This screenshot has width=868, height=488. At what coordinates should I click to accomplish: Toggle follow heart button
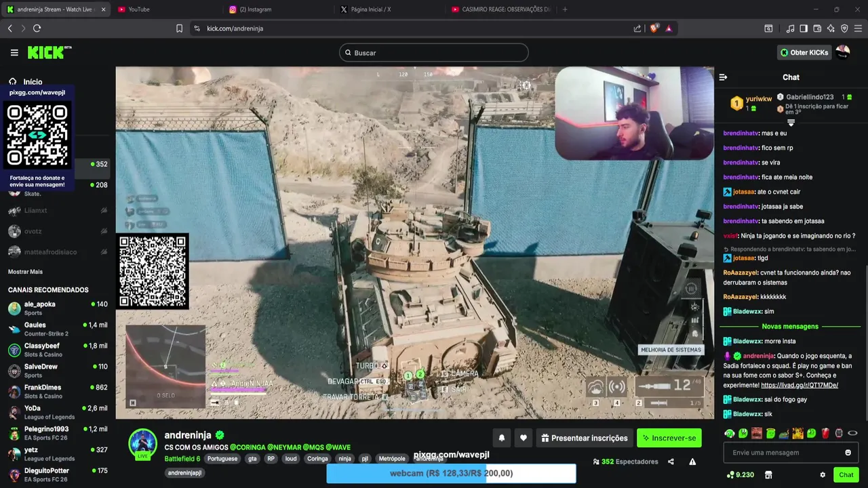[523, 438]
